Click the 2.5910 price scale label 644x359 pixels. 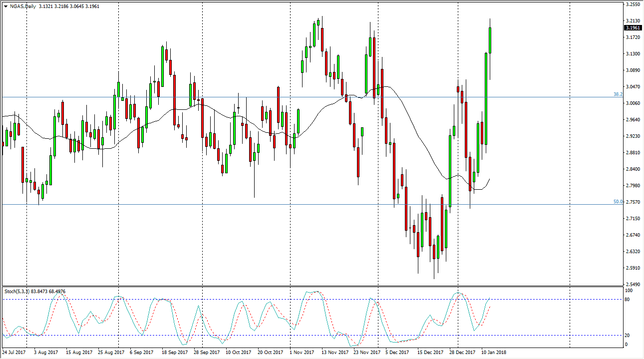(x=633, y=268)
